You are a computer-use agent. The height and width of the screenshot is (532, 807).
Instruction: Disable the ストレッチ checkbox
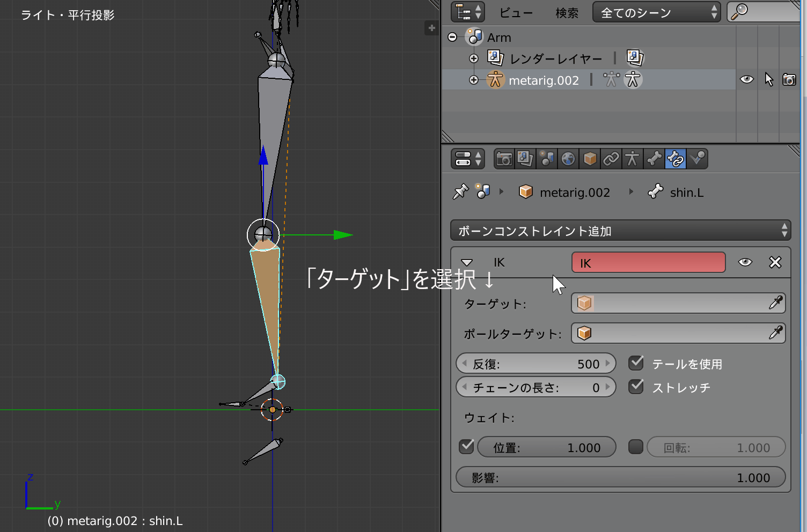click(x=636, y=387)
